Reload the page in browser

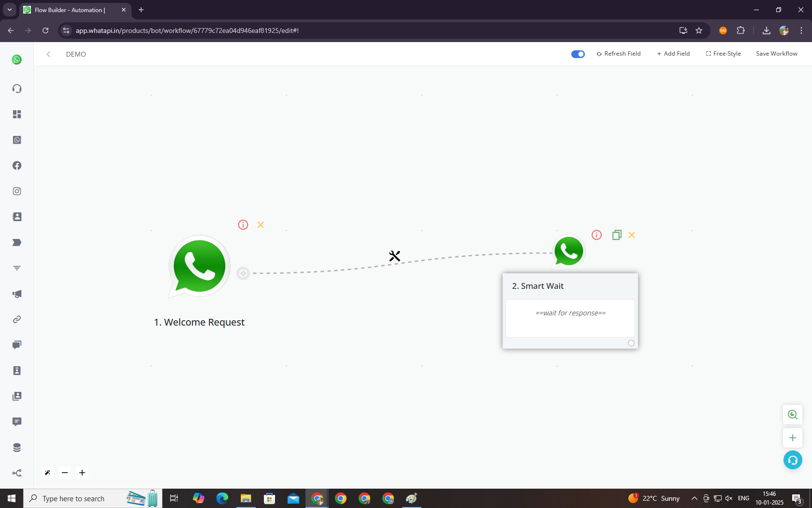(x=45, y=30)
